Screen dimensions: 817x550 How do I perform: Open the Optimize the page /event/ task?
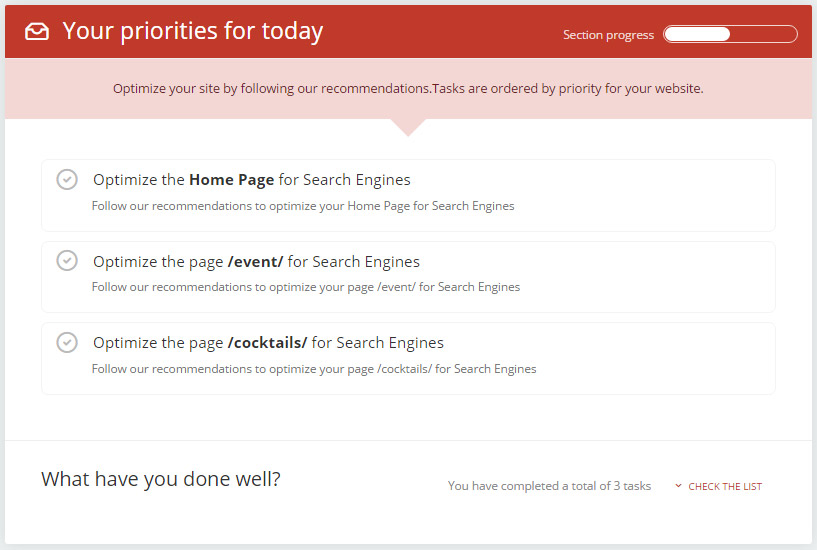(x=256, y=261)
